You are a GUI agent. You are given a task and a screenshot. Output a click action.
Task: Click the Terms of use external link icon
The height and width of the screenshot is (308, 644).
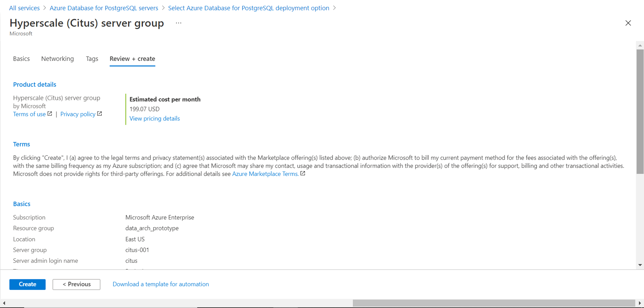[50, 114]
